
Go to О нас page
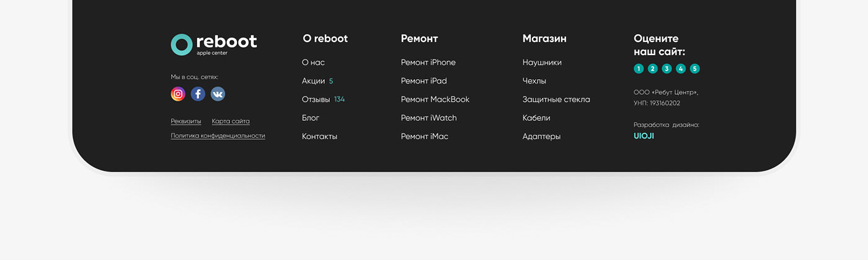(x=313, y=63)
